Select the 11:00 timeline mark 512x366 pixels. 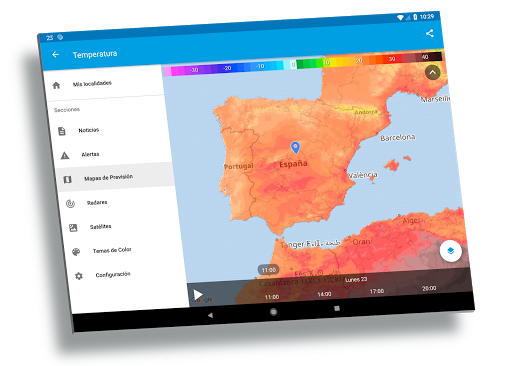click(272, 297)
